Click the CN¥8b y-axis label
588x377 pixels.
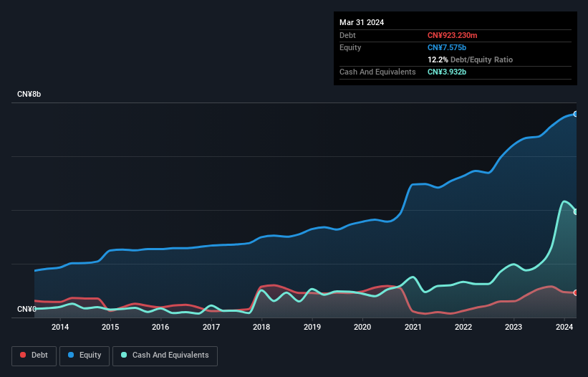(x=29, y=94)
